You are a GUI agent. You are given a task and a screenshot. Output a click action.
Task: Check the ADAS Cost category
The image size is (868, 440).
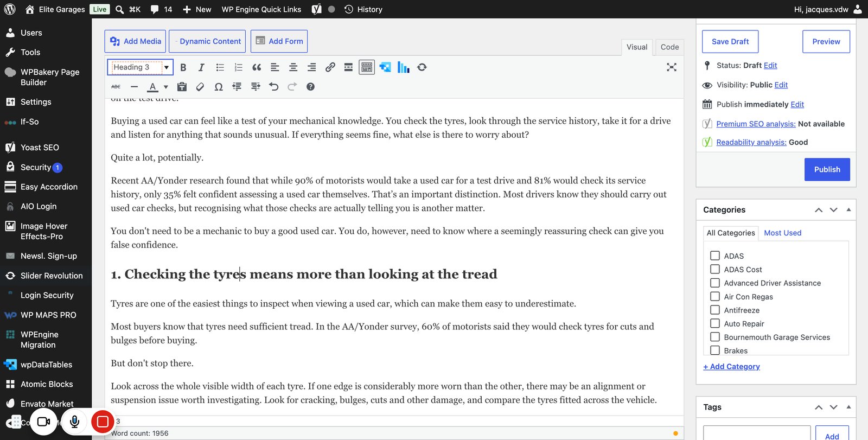coord(715,269)
